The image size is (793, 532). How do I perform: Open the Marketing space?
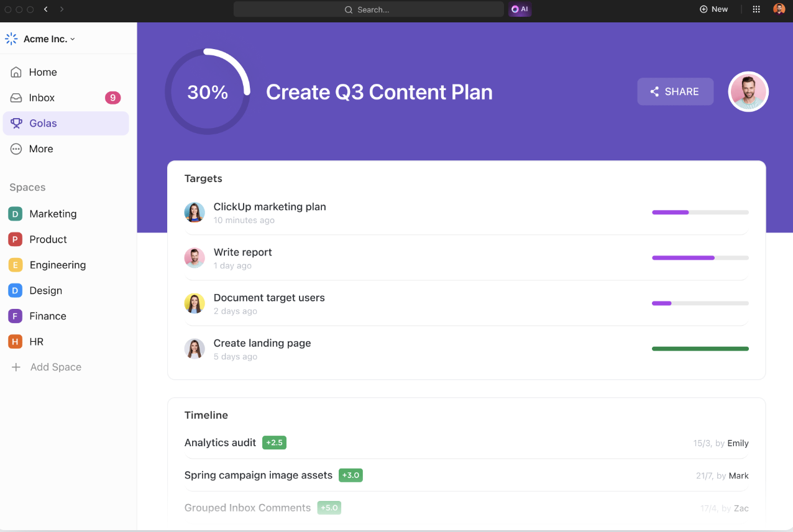coord(53,214)
